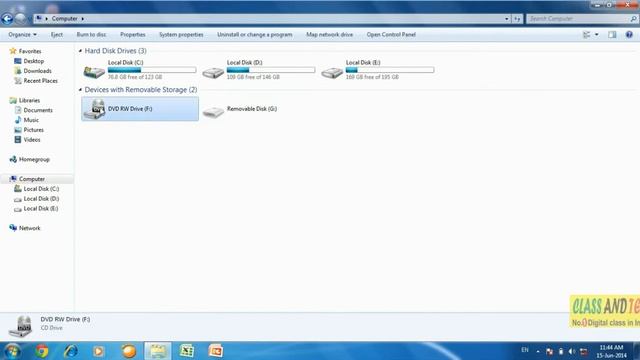Show hidden tray icons arrow
The height and width of the screenshot is (360, 640).
538,351
